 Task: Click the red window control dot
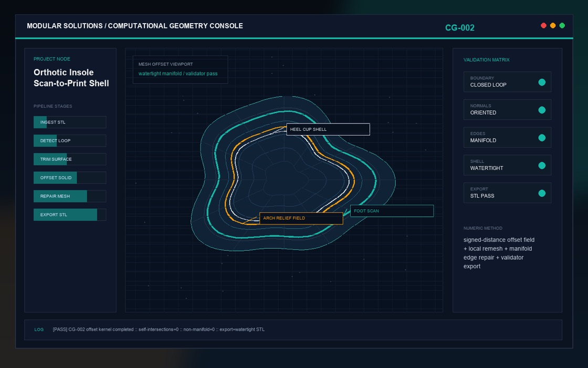(543, 26)
